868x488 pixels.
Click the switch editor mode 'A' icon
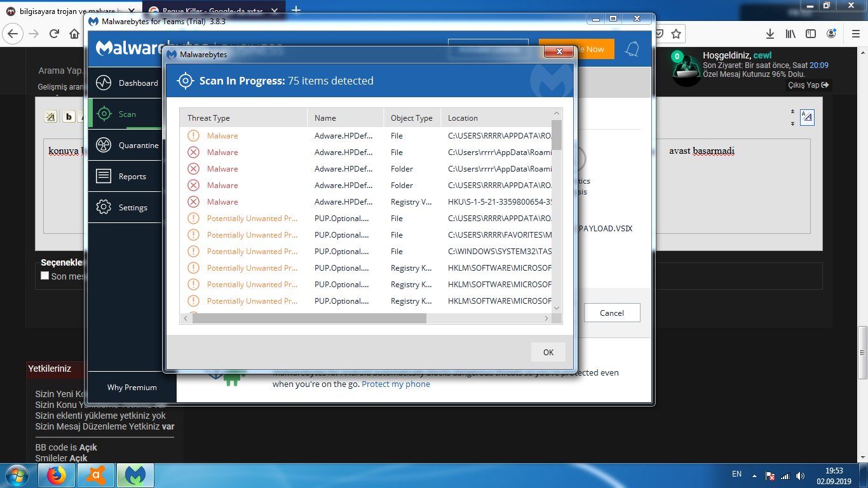click(x=807, y=116)
